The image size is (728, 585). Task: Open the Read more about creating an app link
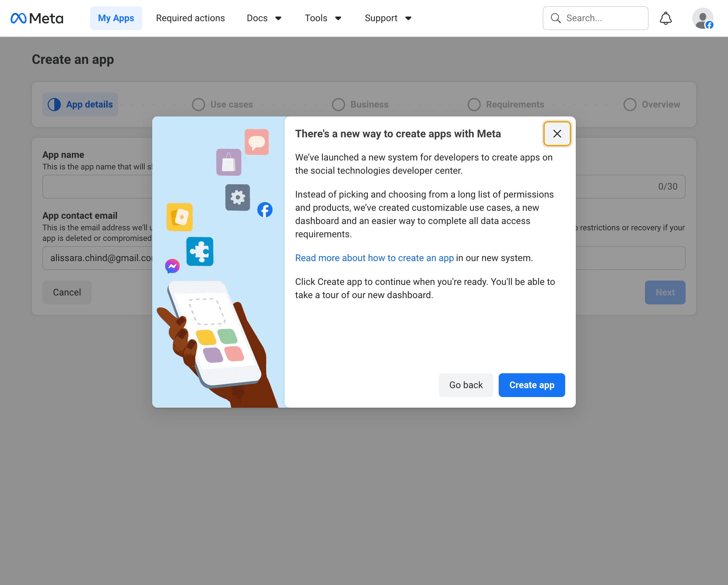(x=374, y=258)
